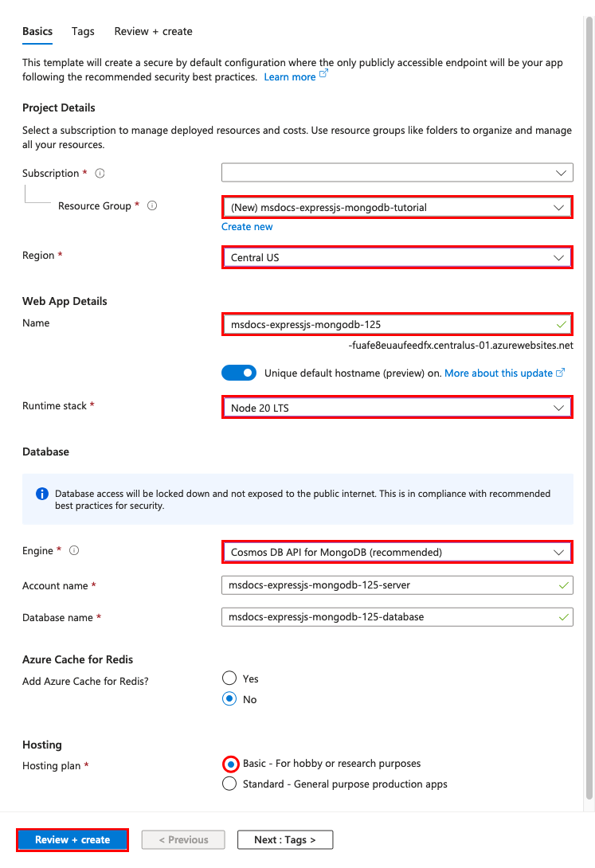Click the green checkmark in Account name field

point(563,585)
